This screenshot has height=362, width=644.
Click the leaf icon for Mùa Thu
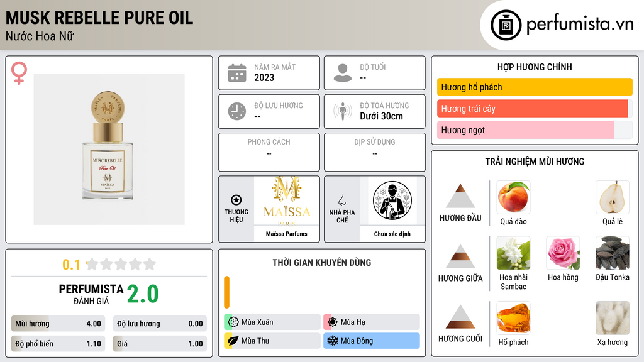[233, 341]
